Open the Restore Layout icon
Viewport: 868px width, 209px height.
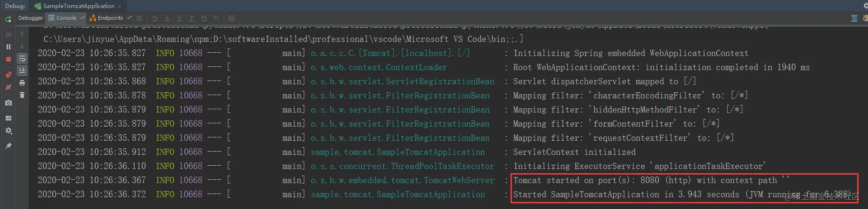click(x=8, y=118)
